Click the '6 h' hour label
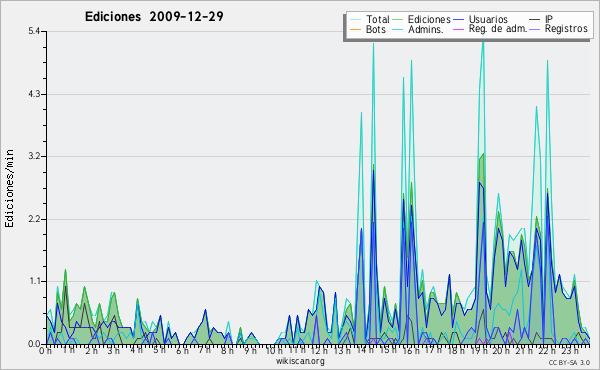Image resolution: width=600 pixels, height=370 pixels. pos(182,350)
